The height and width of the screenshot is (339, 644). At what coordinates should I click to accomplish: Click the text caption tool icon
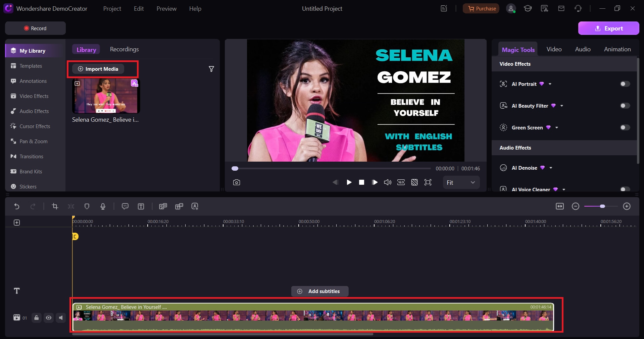(141, 206)
